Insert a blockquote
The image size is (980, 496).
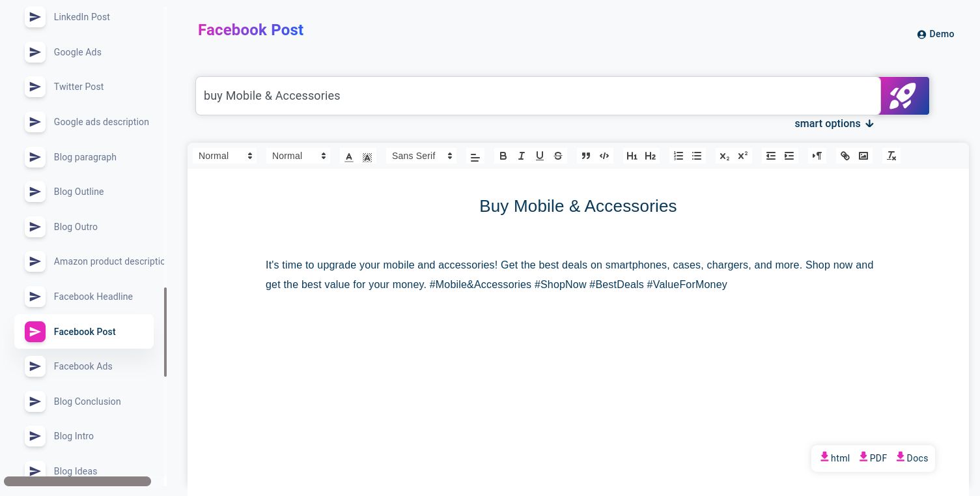click(x=585, y=156)
